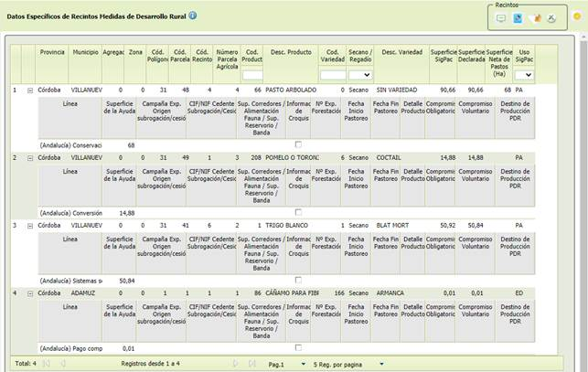Tick Informar de Croquis checkbox for row 3
Screen dimensions: 588x372
(298, 280)
